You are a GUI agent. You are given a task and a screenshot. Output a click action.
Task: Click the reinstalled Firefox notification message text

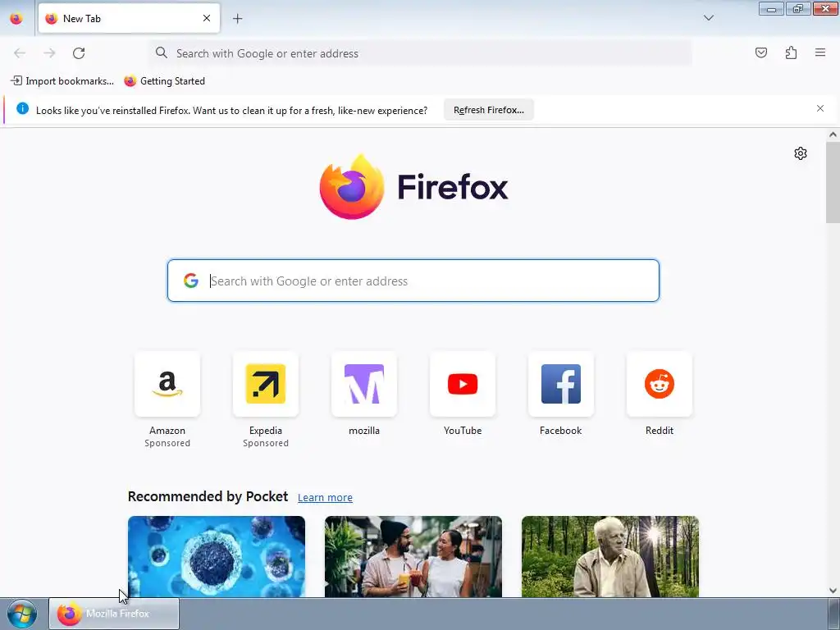point(231,111)
